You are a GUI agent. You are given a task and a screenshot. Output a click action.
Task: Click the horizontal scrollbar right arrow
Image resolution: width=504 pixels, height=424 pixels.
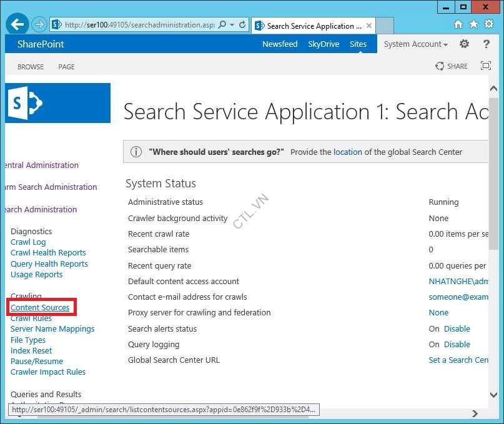pos(475,413)
